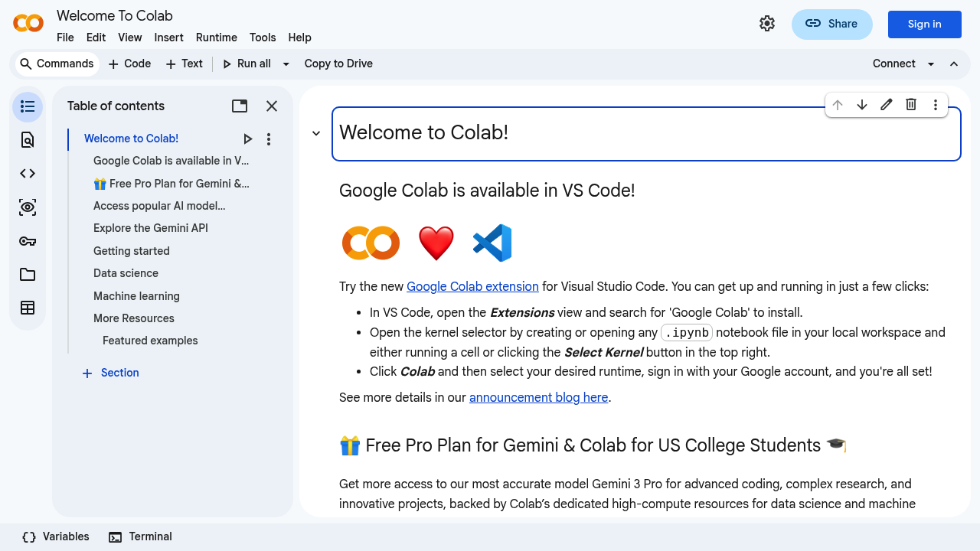Image resolution: width=980 pixels, height=551 pixels.
Task: Run the Welcome to Colab section
Action: [248, 139]
